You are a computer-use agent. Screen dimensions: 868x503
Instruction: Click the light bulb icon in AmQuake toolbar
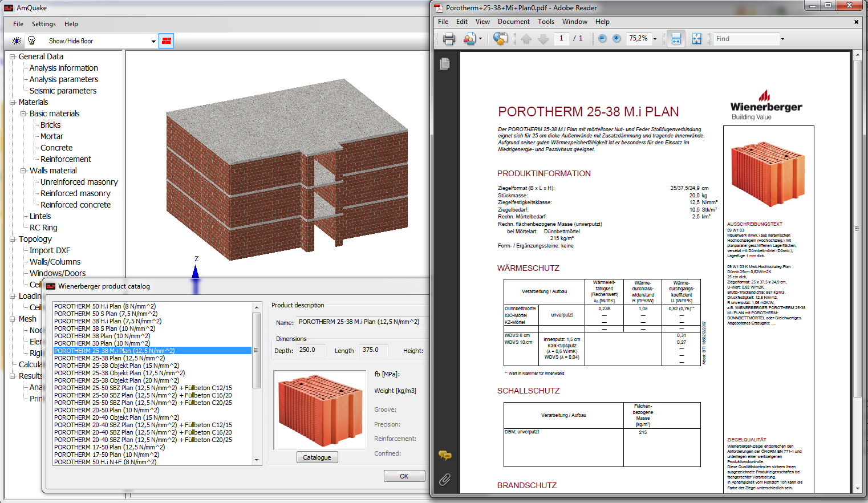tap(31, 40)
